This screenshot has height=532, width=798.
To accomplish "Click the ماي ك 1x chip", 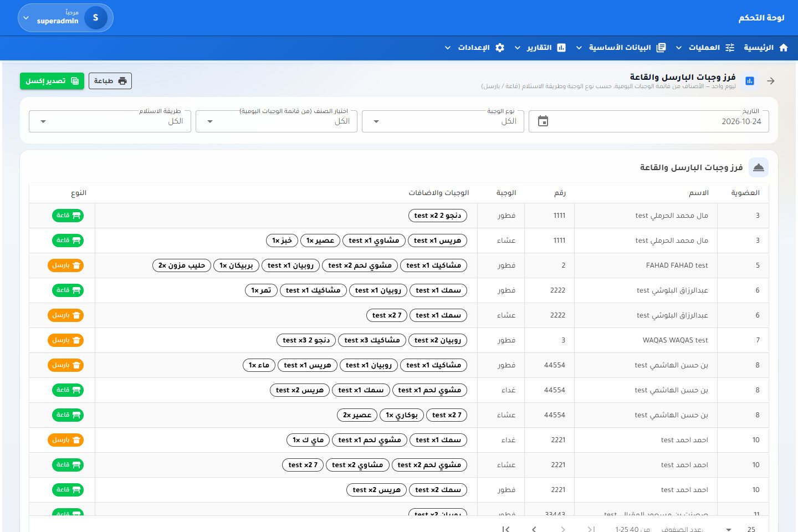I will pos(308,440).
